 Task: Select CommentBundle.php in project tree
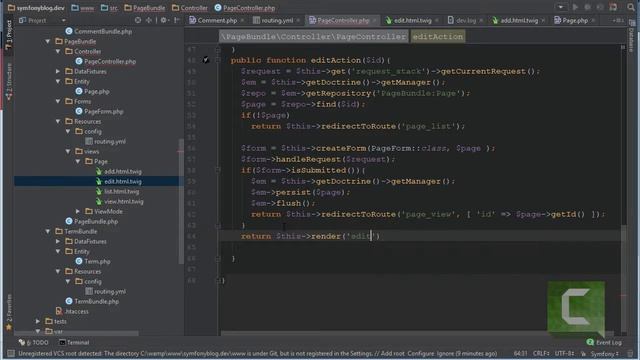coord(98,31)
